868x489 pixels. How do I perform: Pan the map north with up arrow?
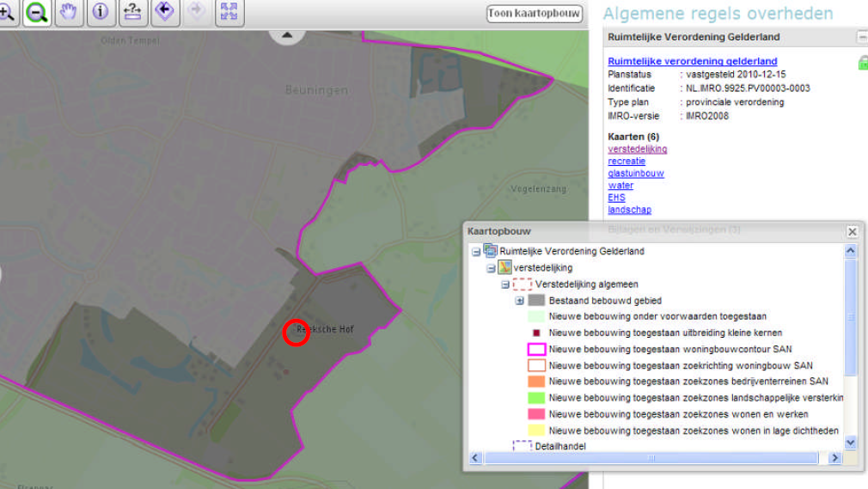pos(287,35)
